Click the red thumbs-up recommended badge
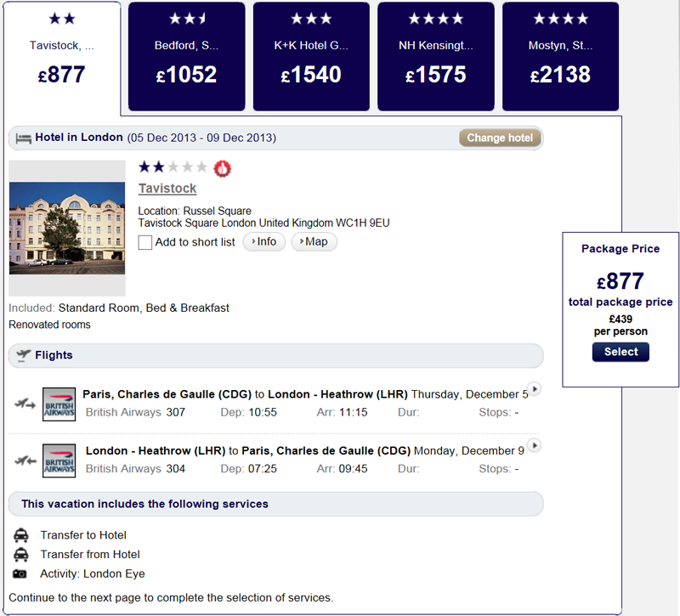 click(x=223, y=168)
